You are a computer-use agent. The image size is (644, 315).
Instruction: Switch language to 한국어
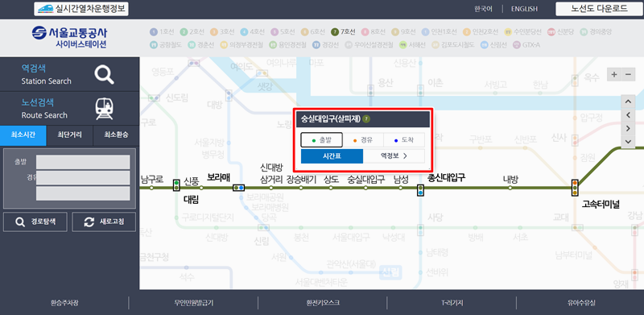(483, 9)
